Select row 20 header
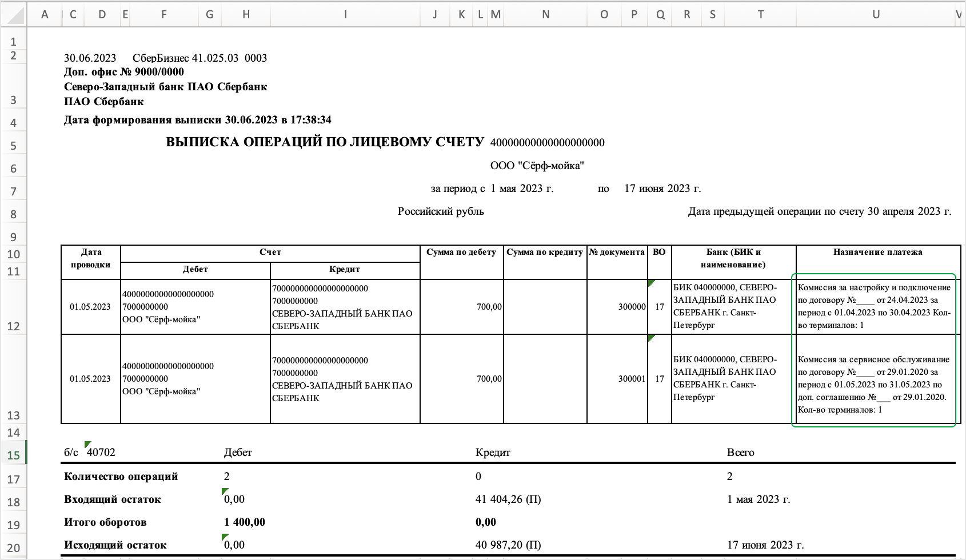The height and width of the screenshot is (560, 966). coord(13,547)
